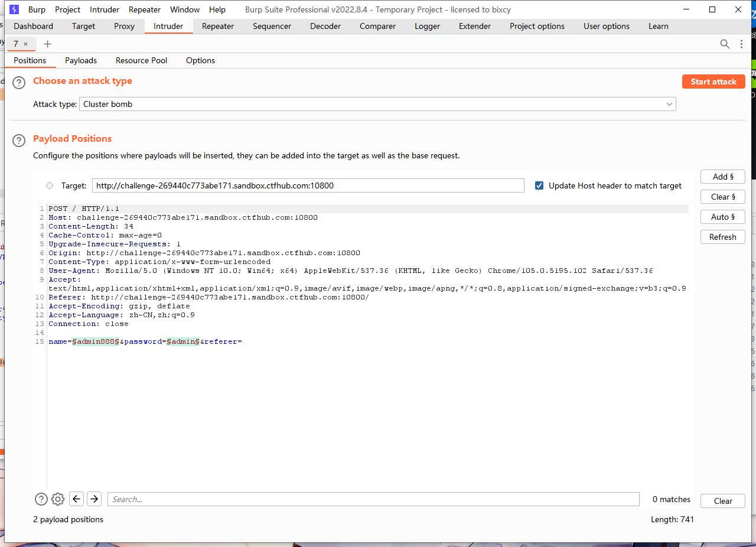This screenshot has height=547, width=756.
Task: Select the Payloads sub-tab
Action: point(81,60)
